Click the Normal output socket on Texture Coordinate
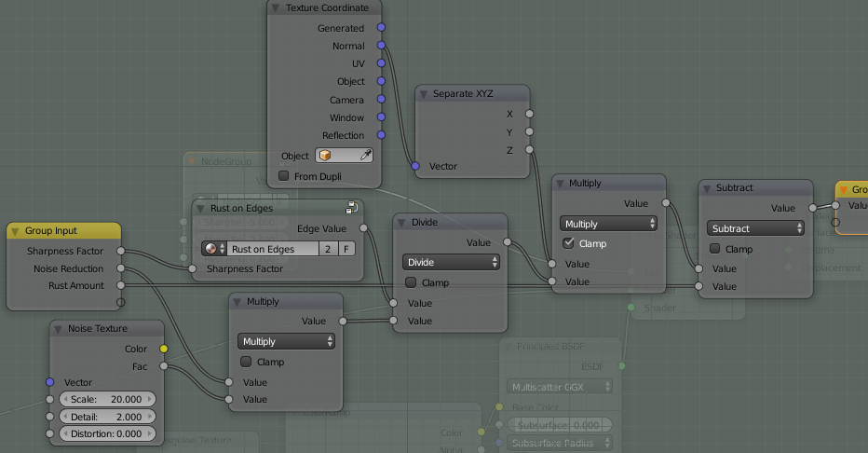Image resolution: width=868 pixels, height=453 pixels. pyautogui.click(x=381, y=46)
